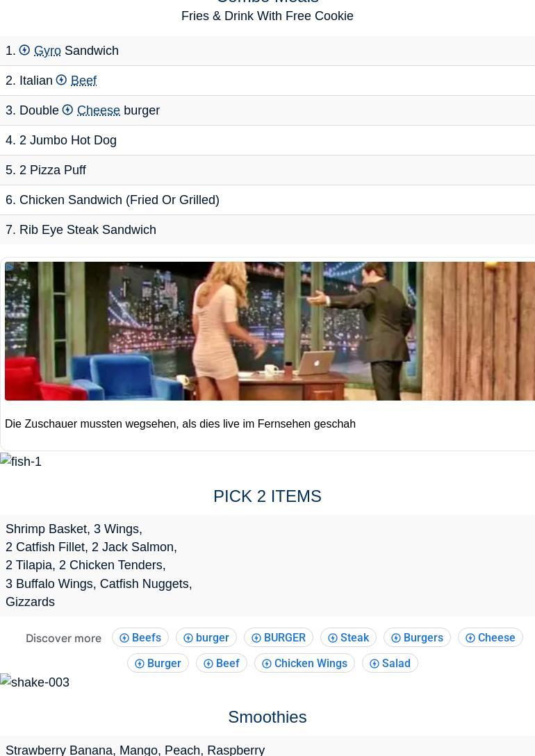
Task: Click the lightning icon before Cheese link
Action: point(67,110)
